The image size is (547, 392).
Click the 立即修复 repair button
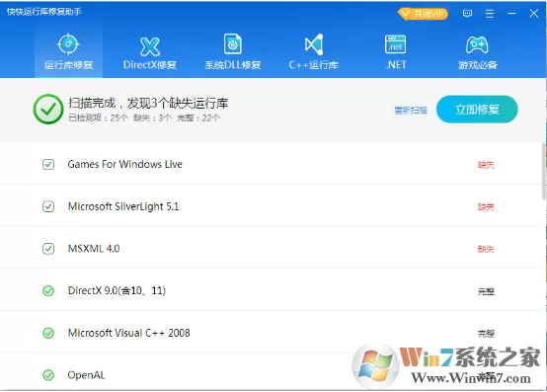click(477, 110)
